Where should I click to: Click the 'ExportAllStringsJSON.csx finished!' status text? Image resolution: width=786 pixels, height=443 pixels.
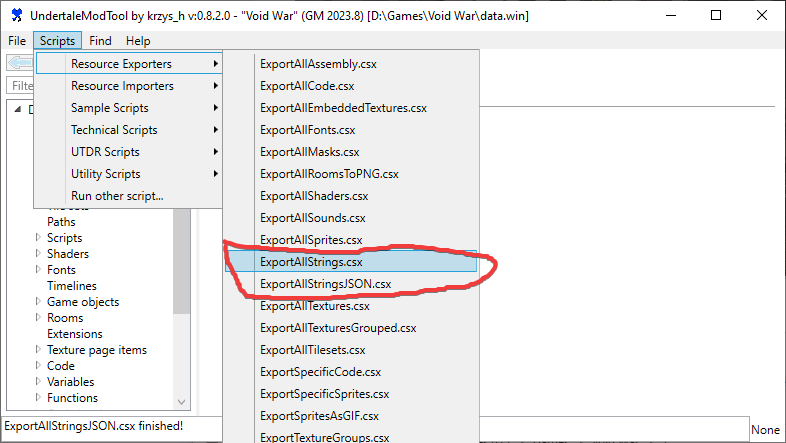(x=94, y=426)
